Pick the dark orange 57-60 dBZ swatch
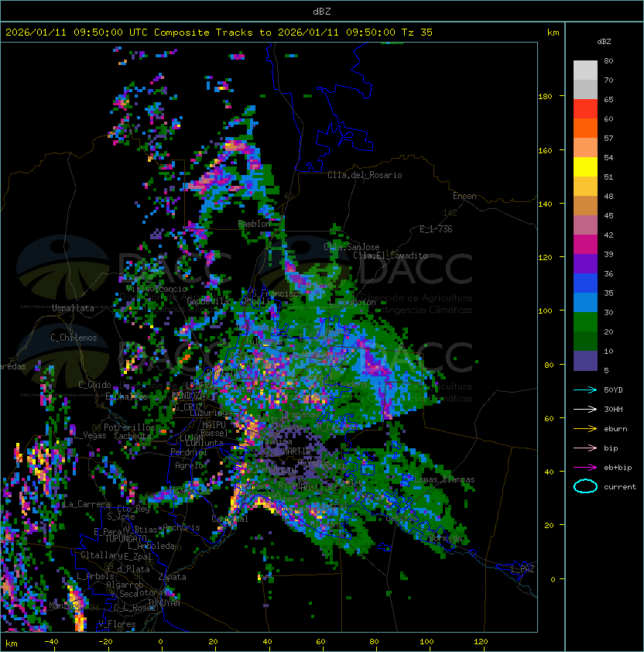 coord(585,128)
